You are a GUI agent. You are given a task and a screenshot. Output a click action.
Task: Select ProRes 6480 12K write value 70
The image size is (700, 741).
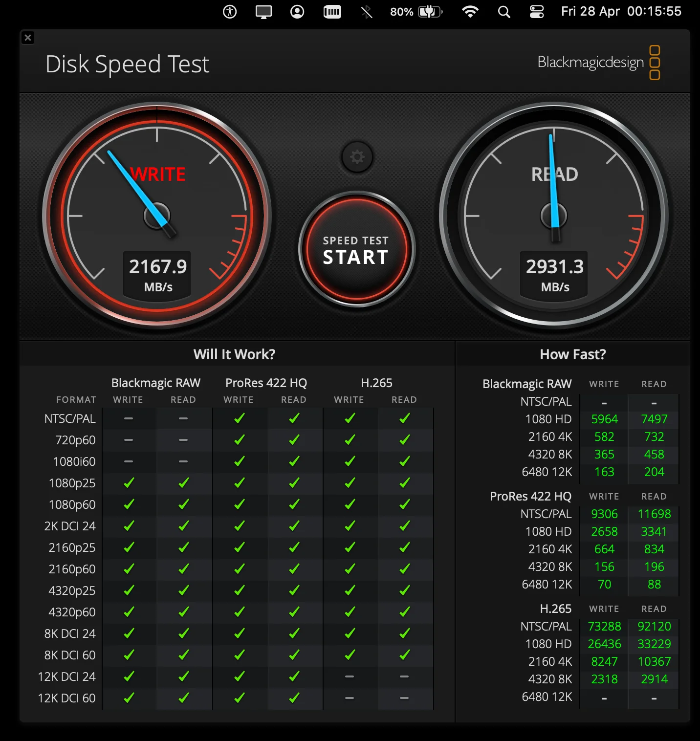[605, 585]
